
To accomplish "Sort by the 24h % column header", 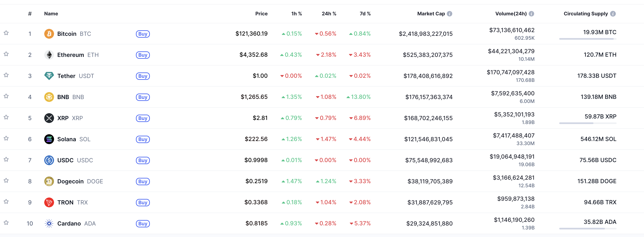I will click(329, 14).
